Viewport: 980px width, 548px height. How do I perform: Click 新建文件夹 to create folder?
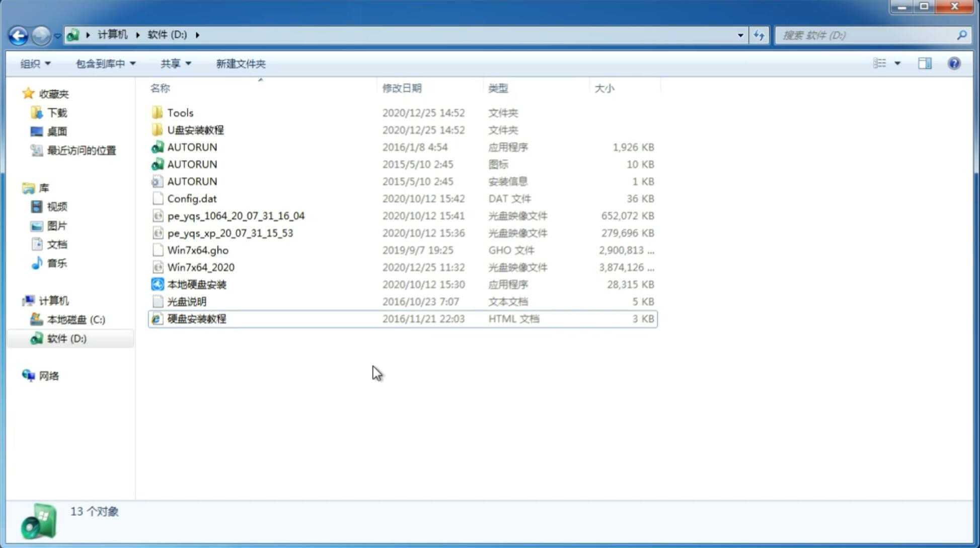coord(241,63)
